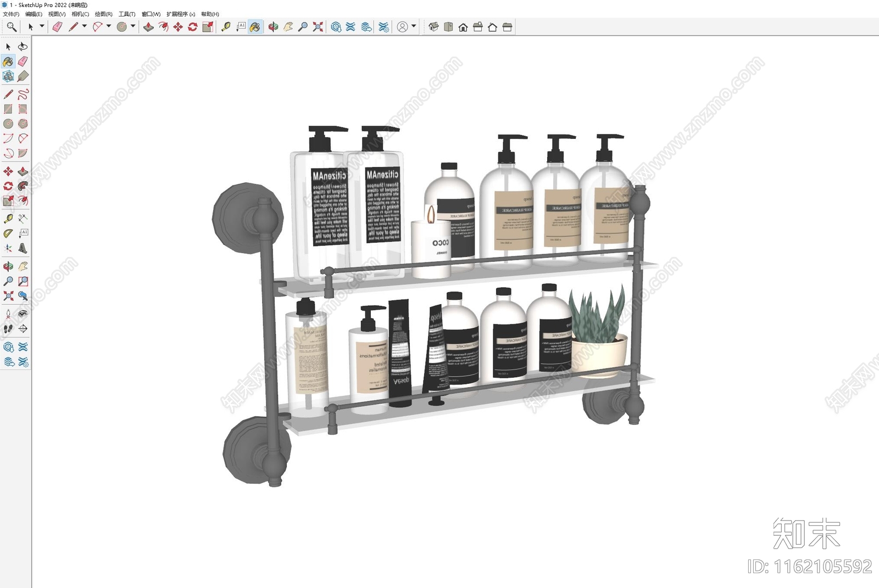The image size is (879, 588).
Task: Switch to the Iso view
Action: (433, 26)
